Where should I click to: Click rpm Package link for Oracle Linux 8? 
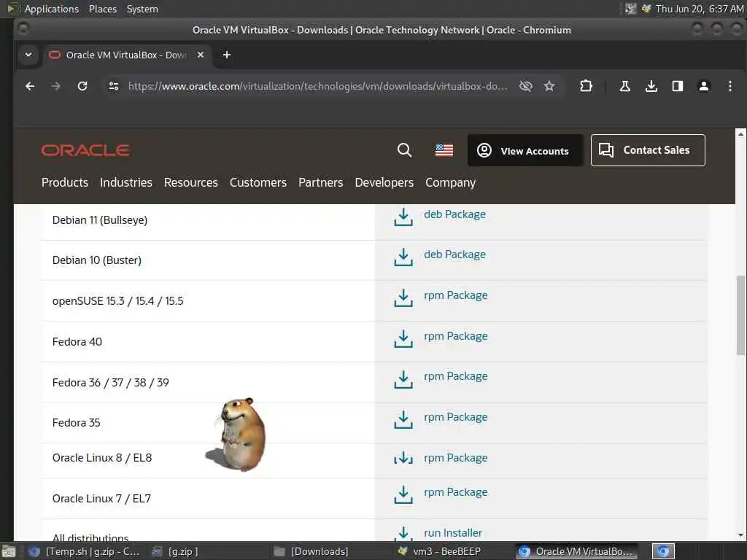click(456, 458)
